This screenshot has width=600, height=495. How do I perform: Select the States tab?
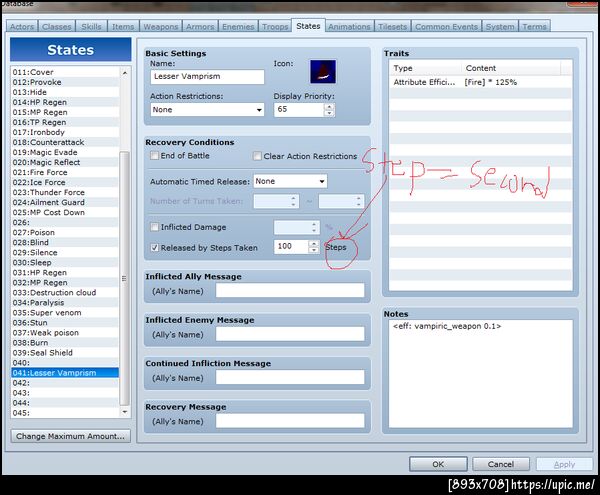click(308, 26)
